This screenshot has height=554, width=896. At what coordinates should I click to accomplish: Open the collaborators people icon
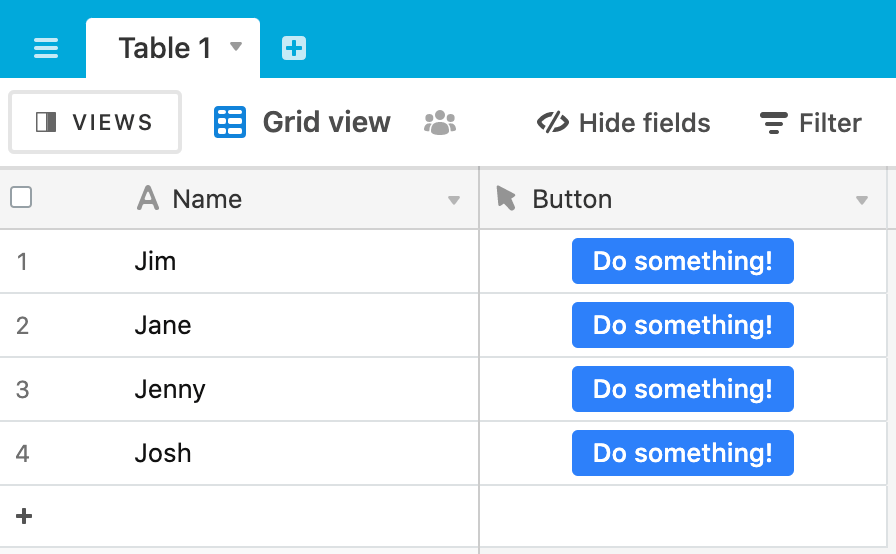coord(440,123)
